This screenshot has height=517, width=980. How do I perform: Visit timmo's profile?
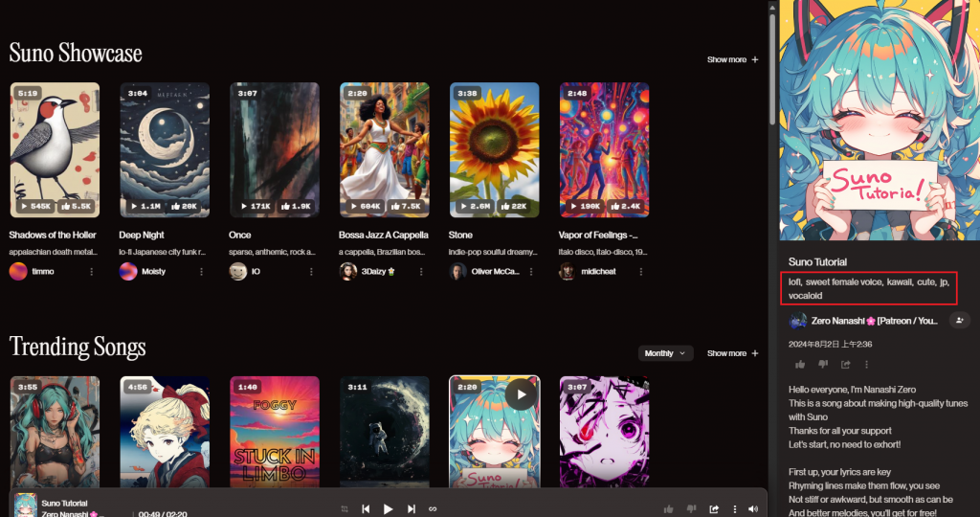[43, 271]
